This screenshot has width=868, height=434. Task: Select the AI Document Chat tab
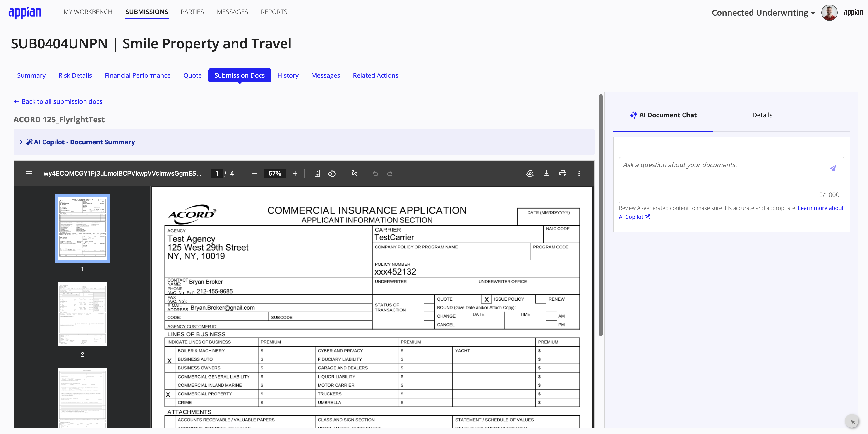(x=663, y=115)
